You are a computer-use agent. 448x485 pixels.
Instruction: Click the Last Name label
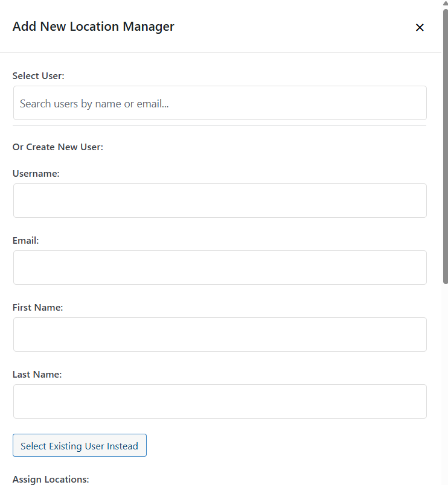(37, 374)
